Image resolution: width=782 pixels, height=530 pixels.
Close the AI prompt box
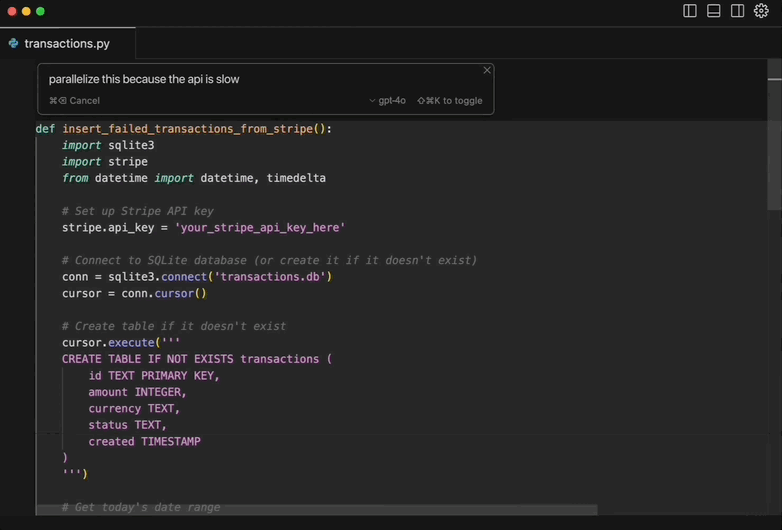(487, 70)
